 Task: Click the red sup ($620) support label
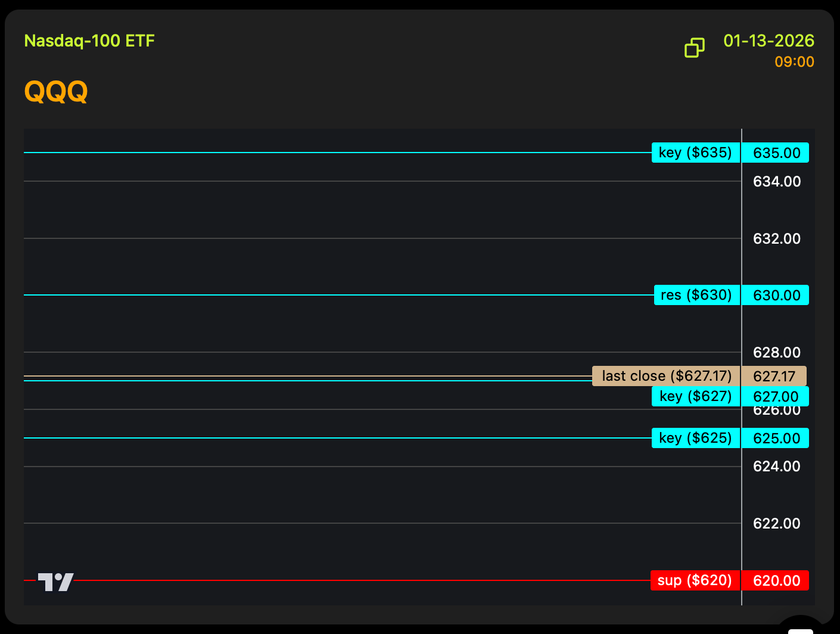coord(695,580)
